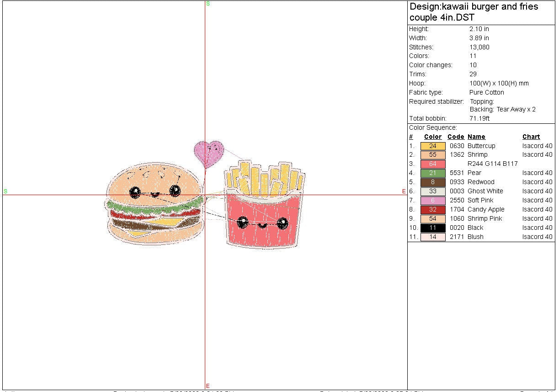Click the underlined Code column header
559x392 pixels.
click(x=455, y=137)
